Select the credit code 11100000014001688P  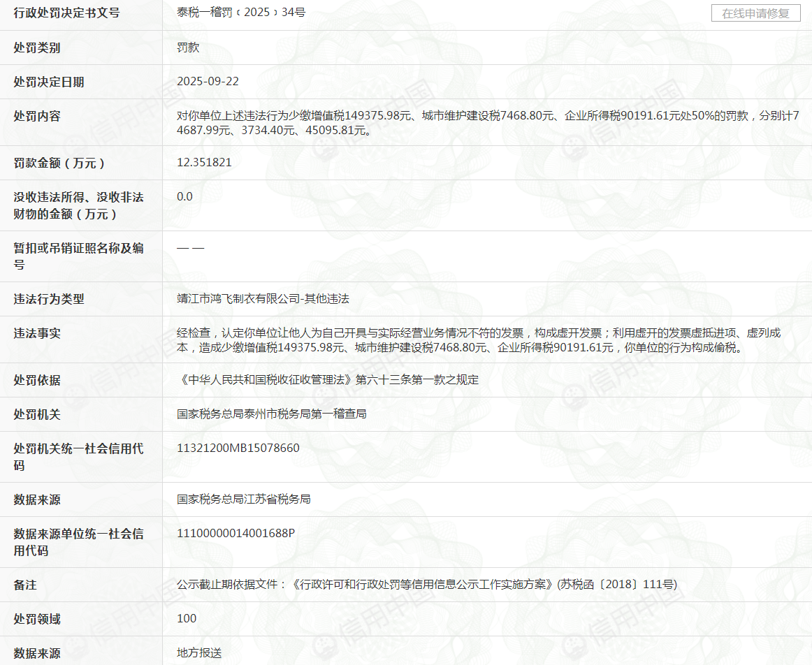(x=236, y=534)
